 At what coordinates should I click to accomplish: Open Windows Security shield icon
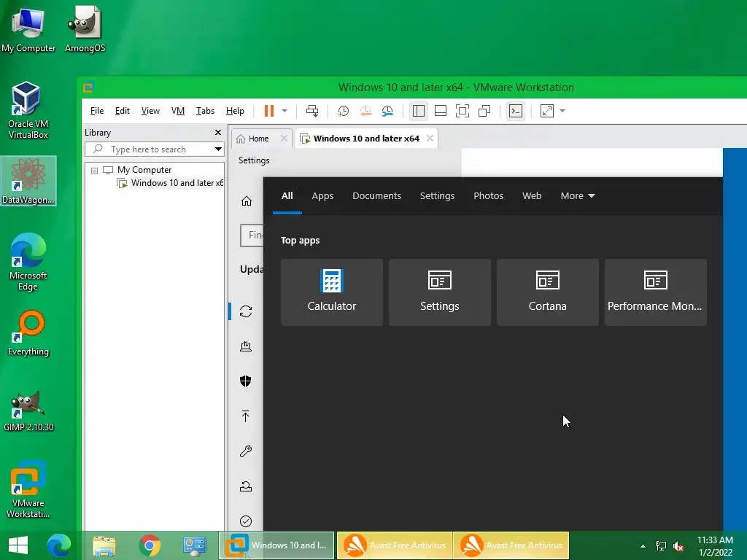245,381
